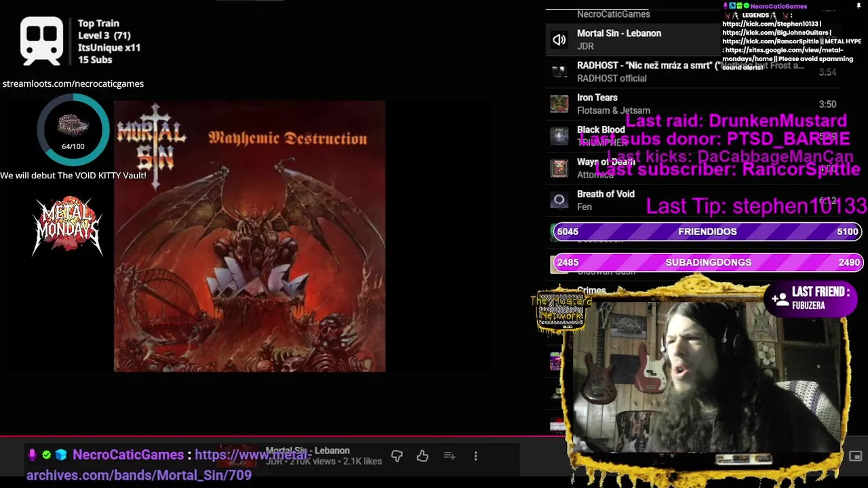Click the "Mortal Sin - Lebanon" title in player bar
The width and height of the screenshot is (868, 488).
pos(307,451)
